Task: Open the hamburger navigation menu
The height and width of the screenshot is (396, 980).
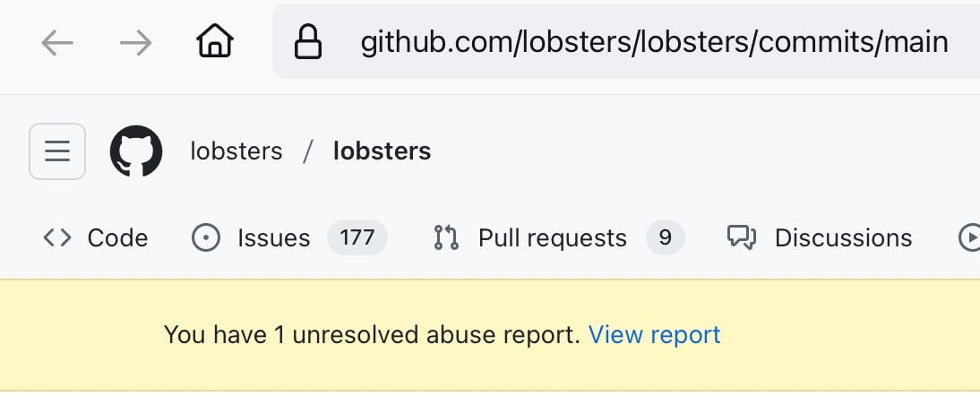Action: tap(57, 151)
